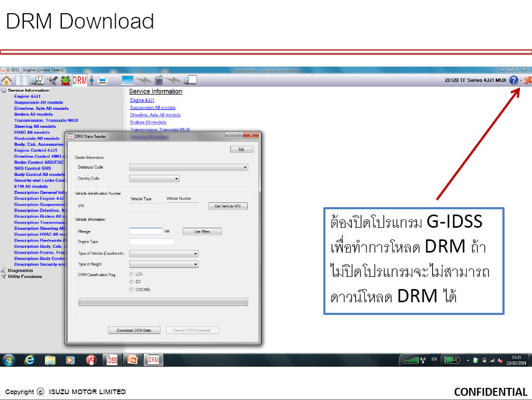532x400 pixels.
Task: Click the truck vehicle connection icon
Action: pos(190,80)
